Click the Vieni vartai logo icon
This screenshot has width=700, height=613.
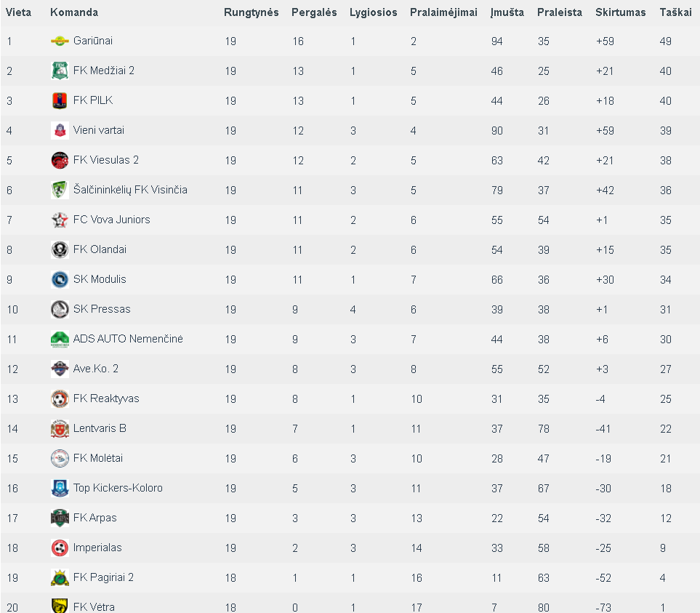coord(60,130)
